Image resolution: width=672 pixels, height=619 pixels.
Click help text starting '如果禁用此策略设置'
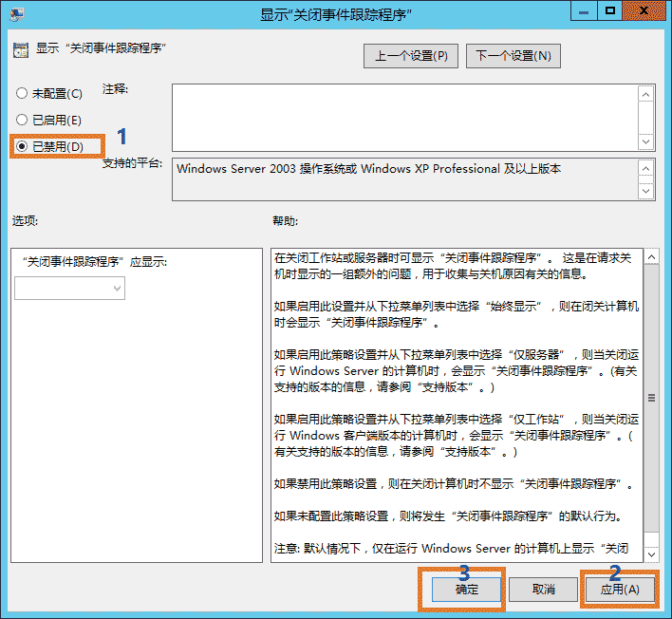455,484
